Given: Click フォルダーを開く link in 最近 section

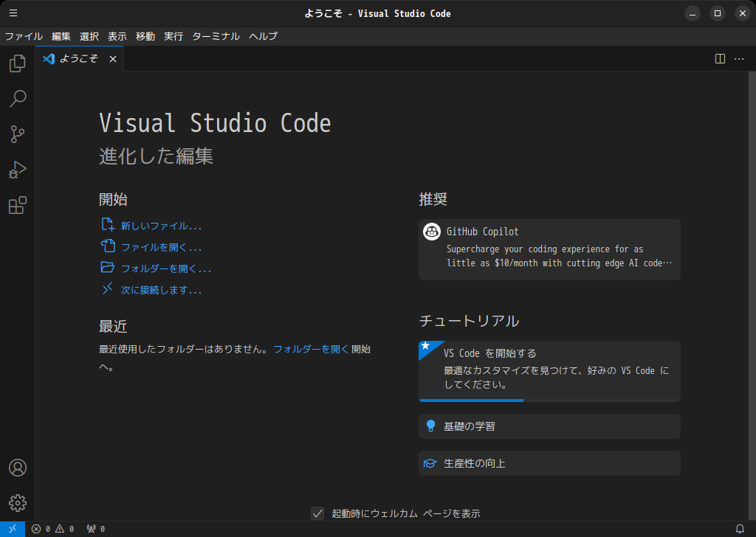Looking at the screenshot, I should coord(311,349).
